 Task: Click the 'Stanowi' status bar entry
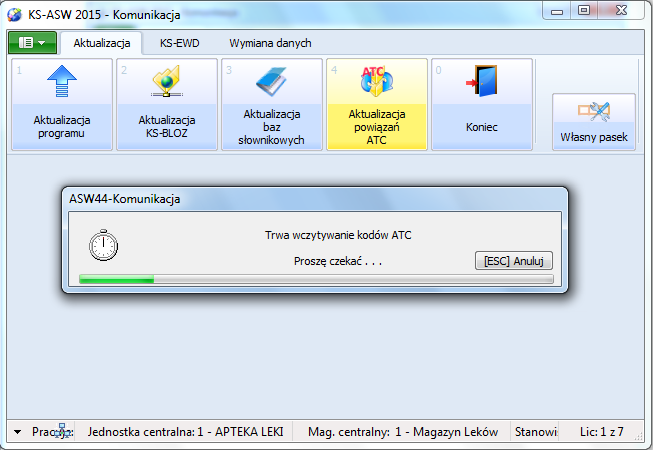(536, 432)
